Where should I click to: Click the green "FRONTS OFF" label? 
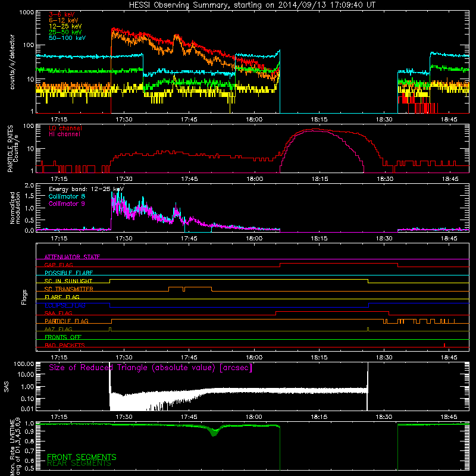coord(63,337)
